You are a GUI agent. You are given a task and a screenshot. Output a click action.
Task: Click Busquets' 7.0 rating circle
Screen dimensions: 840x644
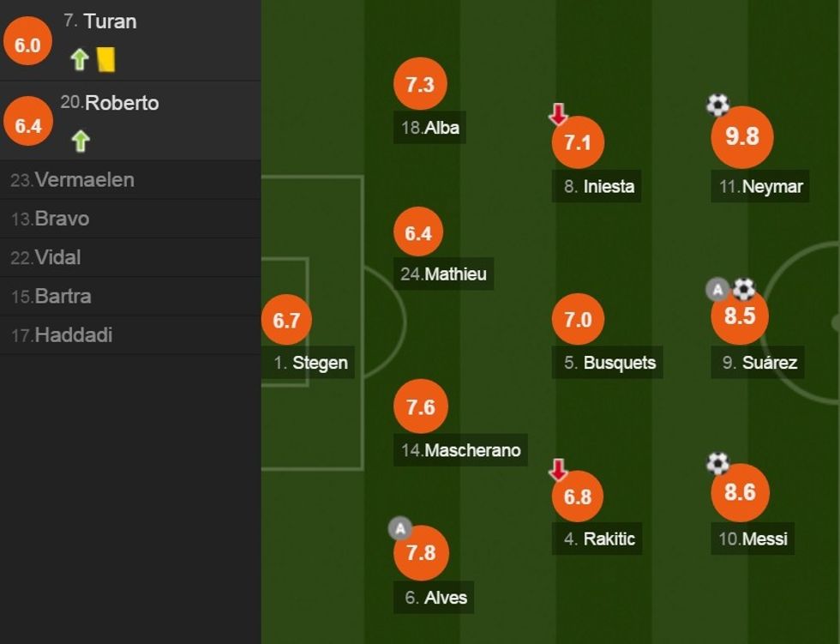(578, 320)
